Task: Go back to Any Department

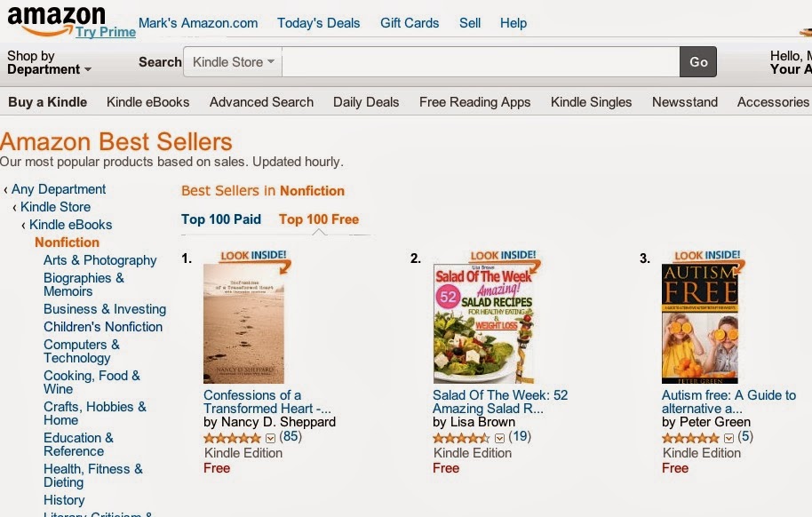Action: tap(59, 189)
